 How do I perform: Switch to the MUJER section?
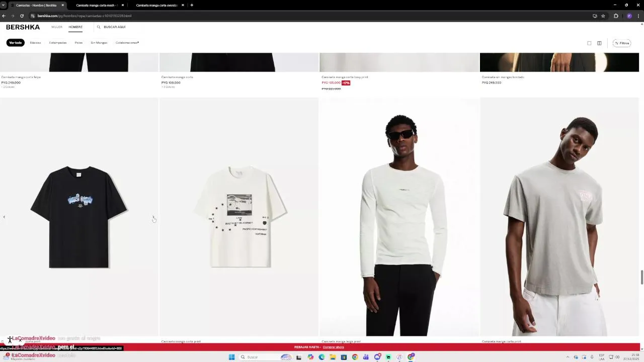pyautogui.click(x=57, y=27)
